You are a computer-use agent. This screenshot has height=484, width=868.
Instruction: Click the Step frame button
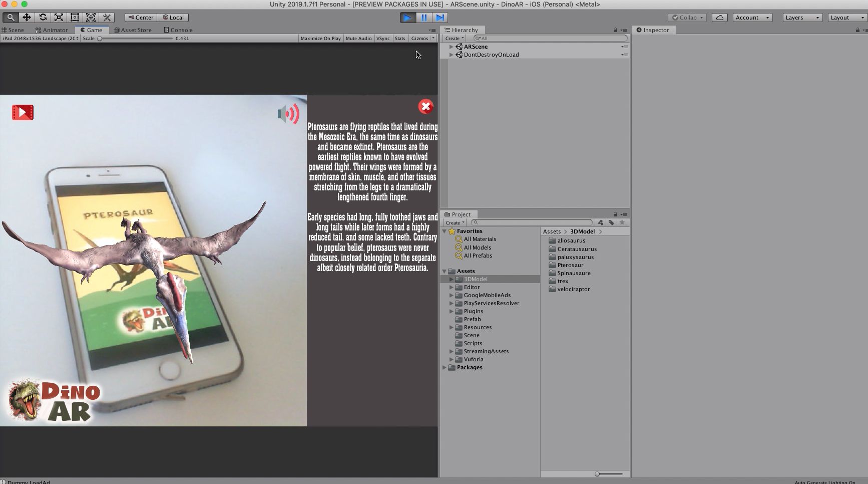click(440, 18)
